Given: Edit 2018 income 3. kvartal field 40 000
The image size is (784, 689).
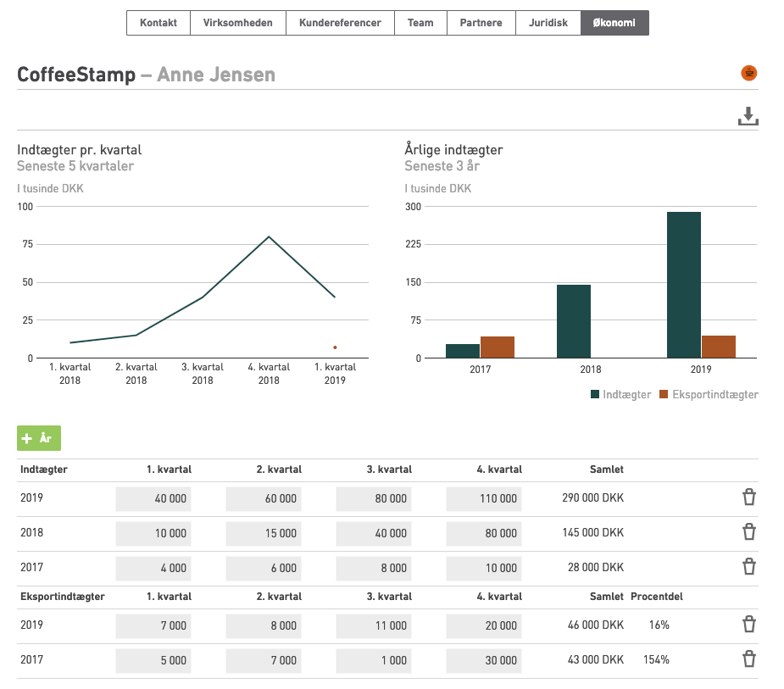Looking at the screenshot, I should 374,534.
